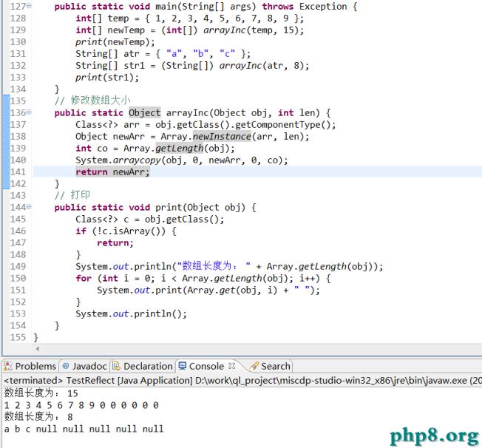Click newInstance in line 138

pyautogui.click(x=222, y=136)
